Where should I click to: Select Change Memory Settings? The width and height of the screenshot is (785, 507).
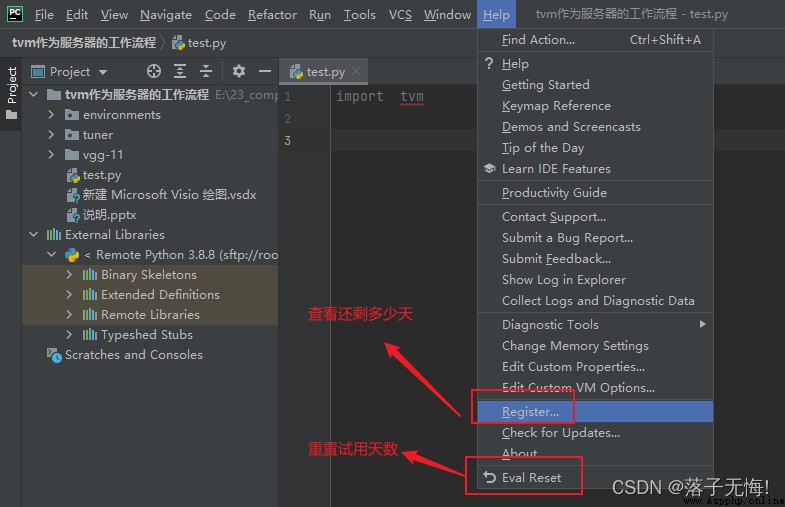595,346
